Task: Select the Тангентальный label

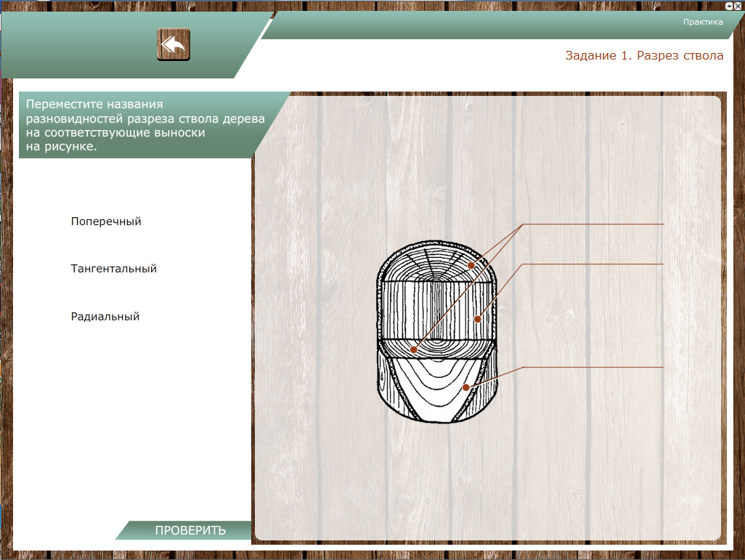Action: tap(114, 269)
